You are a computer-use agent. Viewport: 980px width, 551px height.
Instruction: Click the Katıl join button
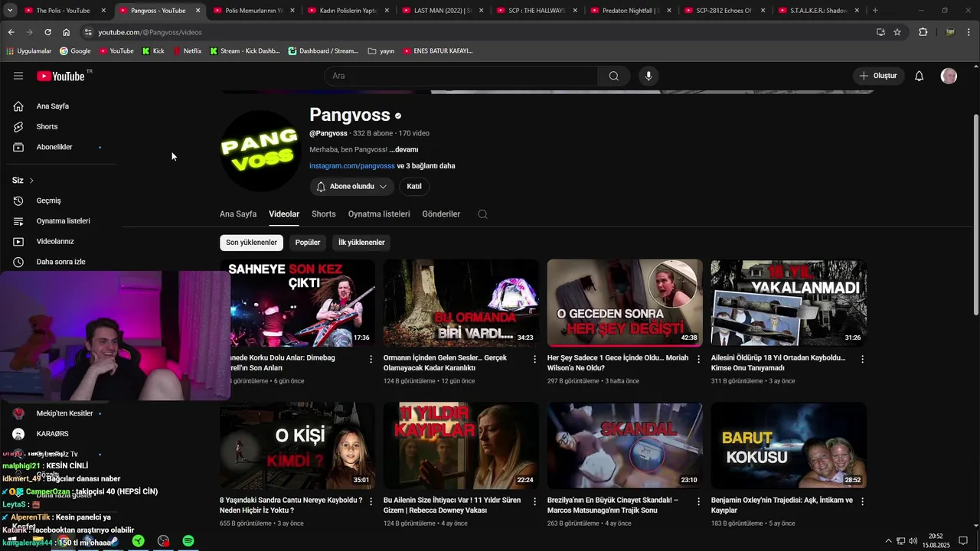point(414,187)
